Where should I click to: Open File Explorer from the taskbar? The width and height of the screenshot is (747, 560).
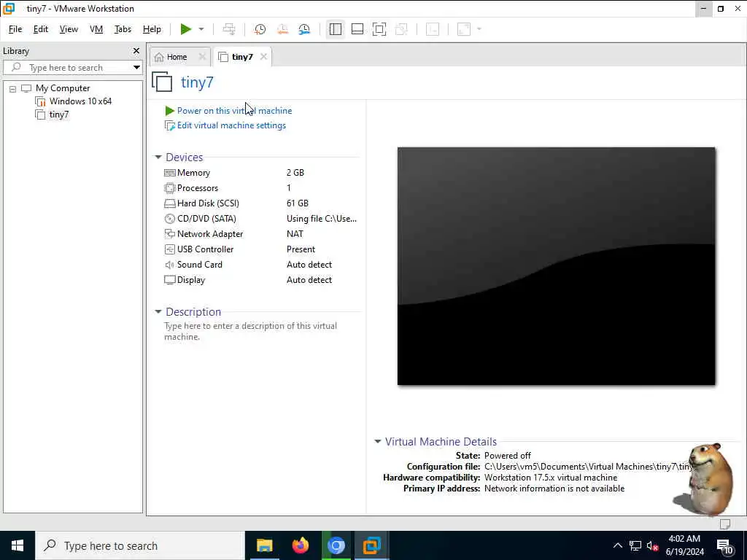(x=264, y=545)
